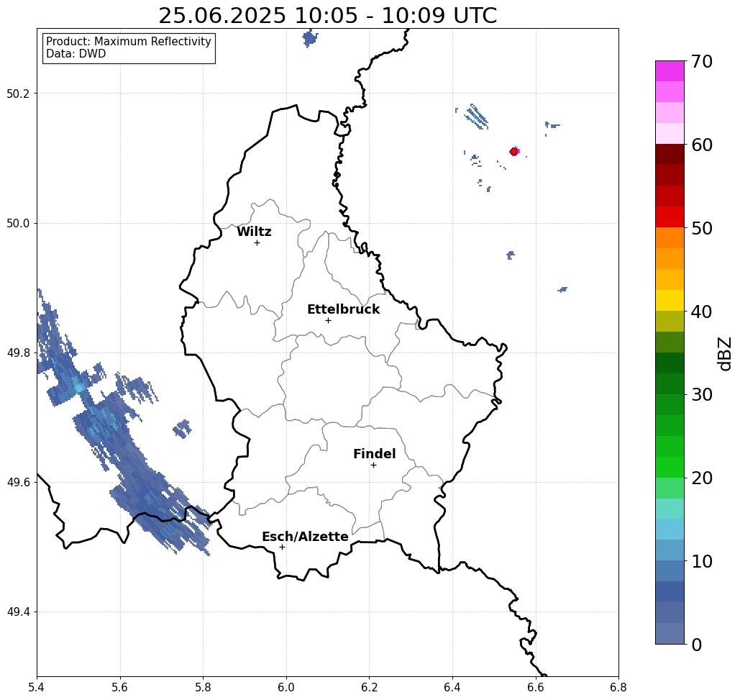Click the small blue echo at the top edge
Screen dimensions: 740x700
309,37
